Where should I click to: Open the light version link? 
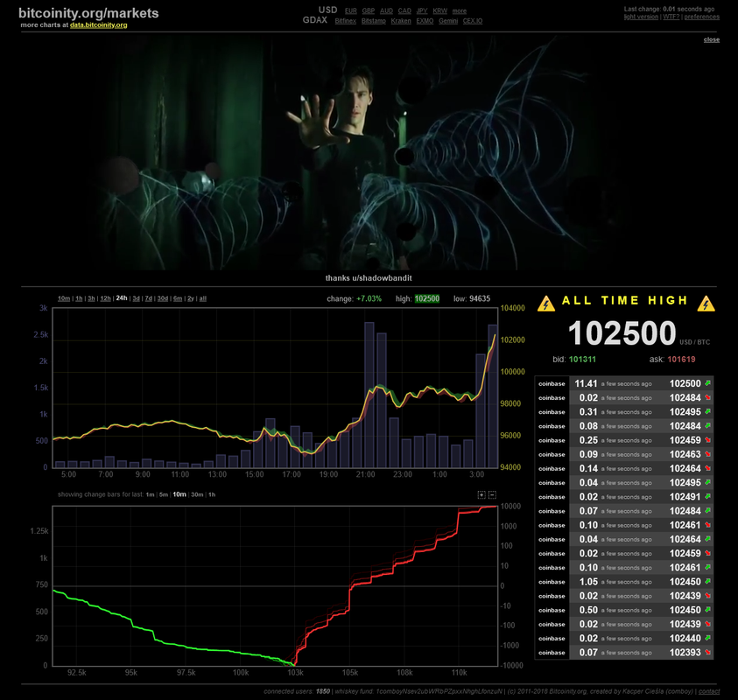641,17
